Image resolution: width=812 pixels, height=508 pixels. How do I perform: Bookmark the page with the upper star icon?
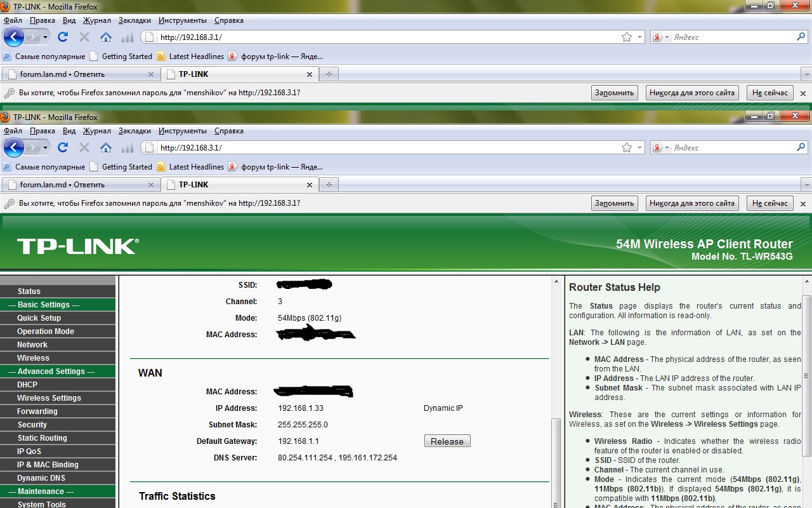(x=627, y=37)
